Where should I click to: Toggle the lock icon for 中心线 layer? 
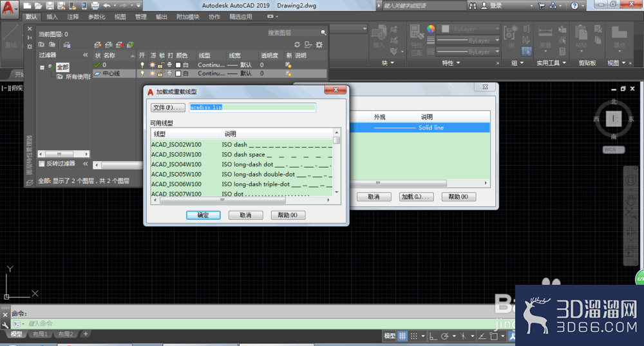coord(161,73)
